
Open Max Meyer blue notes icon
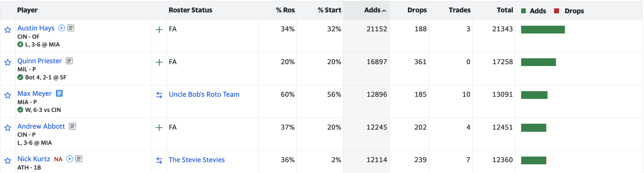pos(59,93)
